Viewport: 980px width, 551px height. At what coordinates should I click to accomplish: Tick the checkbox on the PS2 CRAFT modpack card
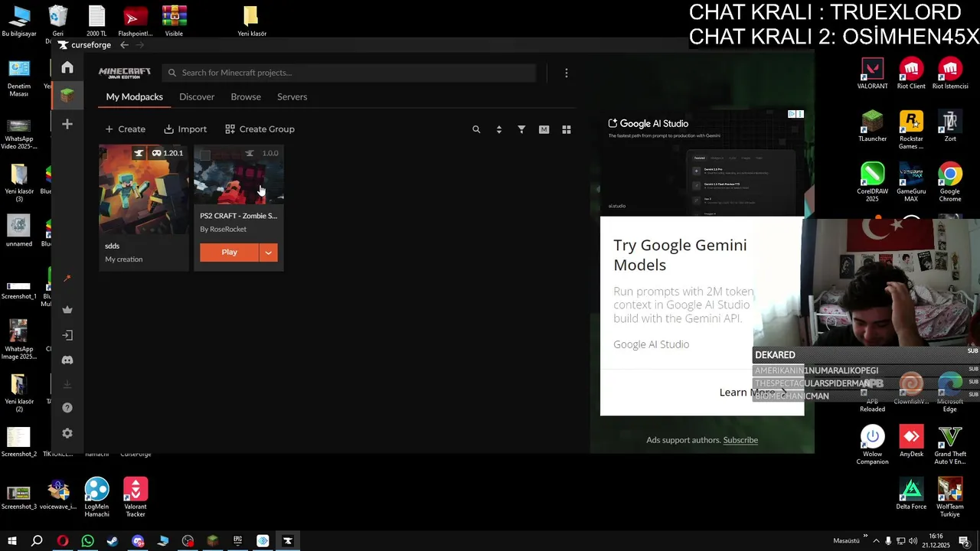point(205,155)
